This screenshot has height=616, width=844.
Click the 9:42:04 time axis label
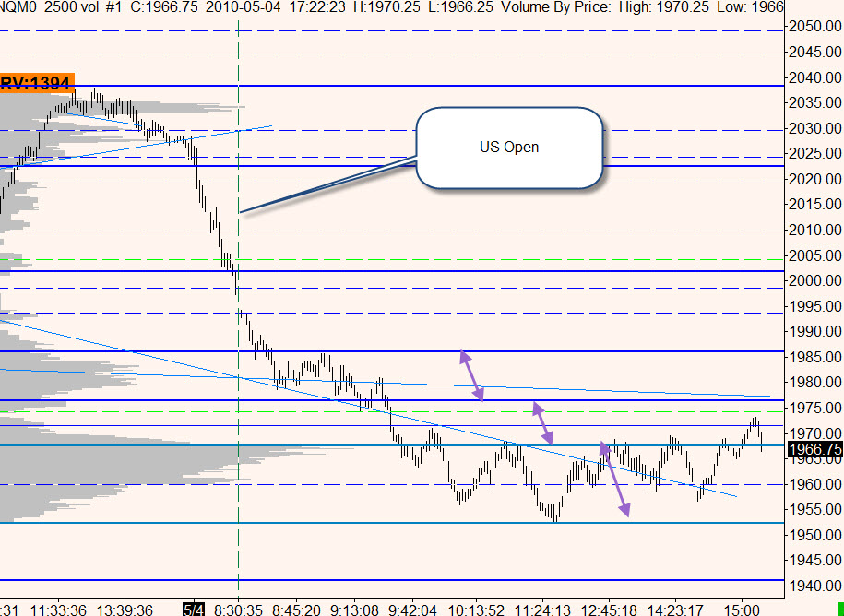413,610
